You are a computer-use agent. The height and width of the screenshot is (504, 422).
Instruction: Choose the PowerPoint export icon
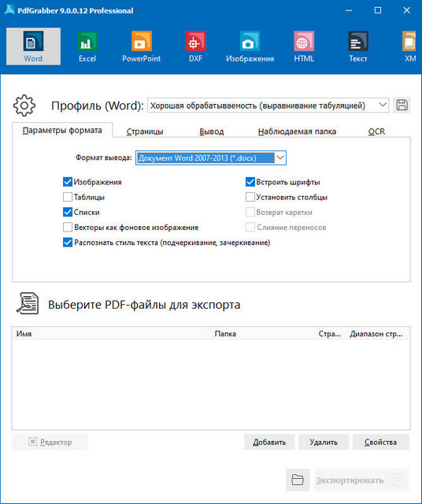click(142, 46)
